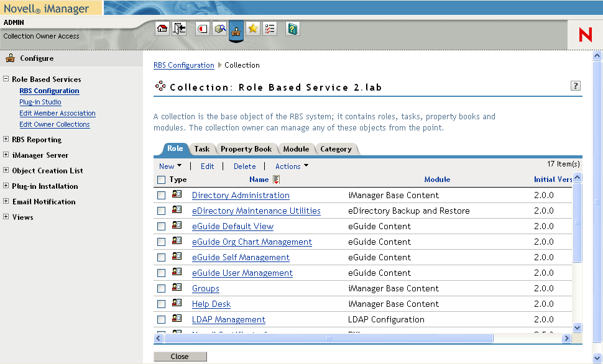Click the Home icon in the toolbar

click(x=162, y=29)
